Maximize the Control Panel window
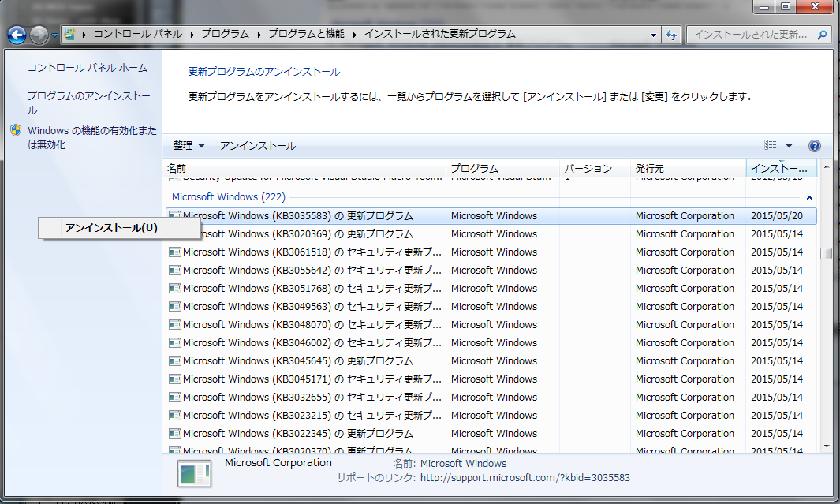This screenshot has height=504, width=840. (786, 7)
